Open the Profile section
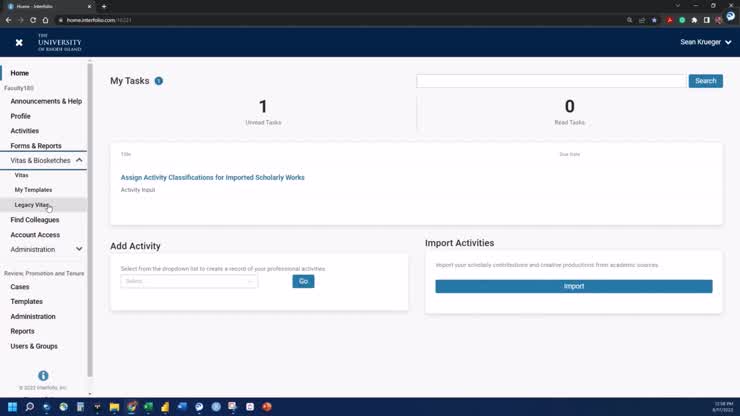The image size is (740, 416). [20, 116]
